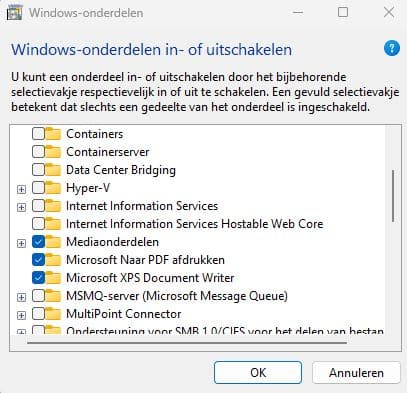407x393 pixels.
Task: Expand the MSMQ-server tree node
Action: point(21,297)
